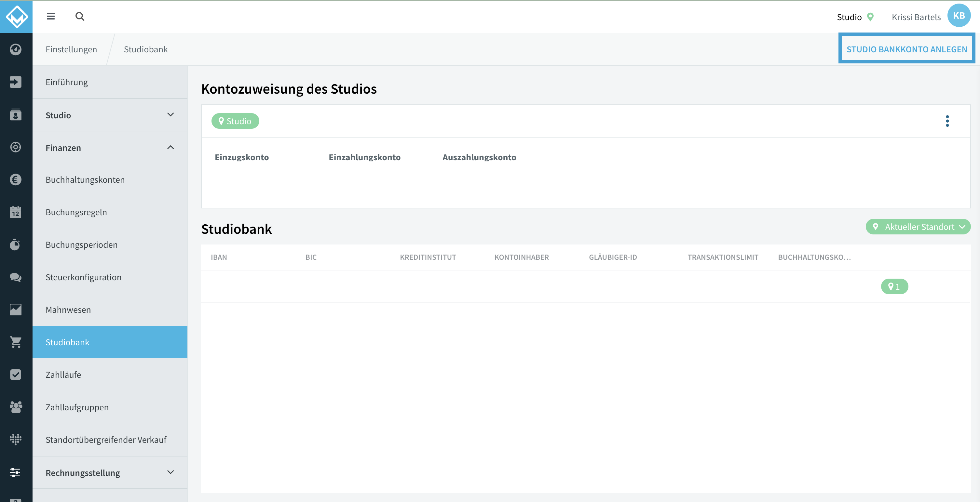
Task: Click the KB user avatar
Action: point(959,16)
